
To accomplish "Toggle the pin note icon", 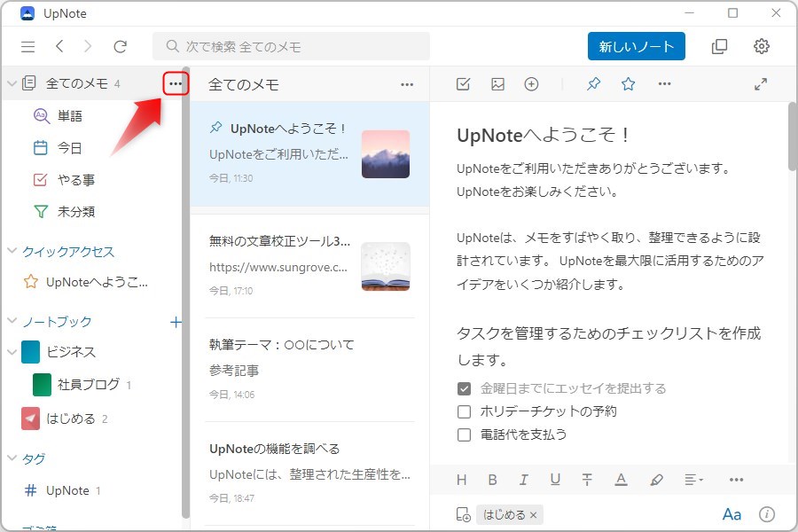I will coord(593,84).
